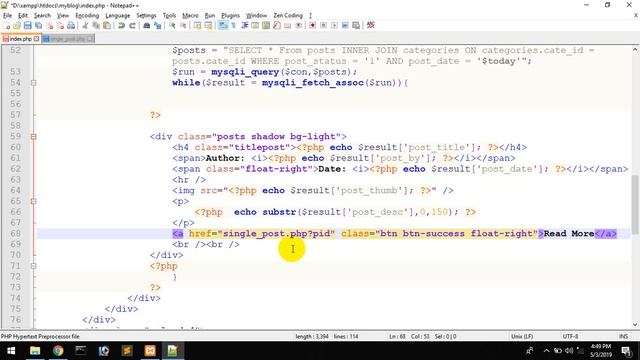Viewport: 640px width, 360px height.
Task: Open the File menu
Action: coord(7,16)
